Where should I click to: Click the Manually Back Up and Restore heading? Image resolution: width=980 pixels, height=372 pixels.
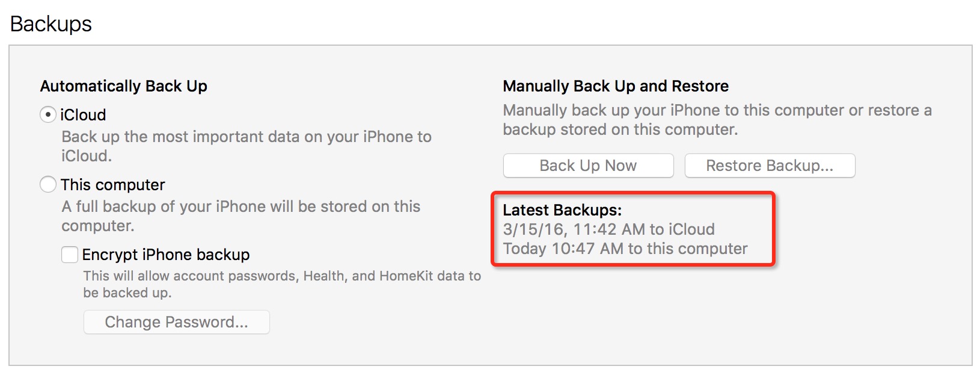(616, 86)
